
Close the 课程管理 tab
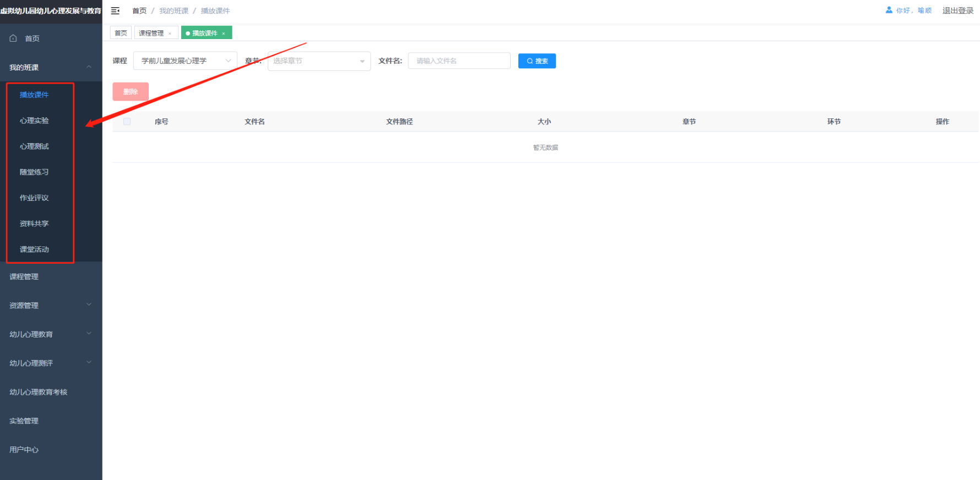coord(170,34)
